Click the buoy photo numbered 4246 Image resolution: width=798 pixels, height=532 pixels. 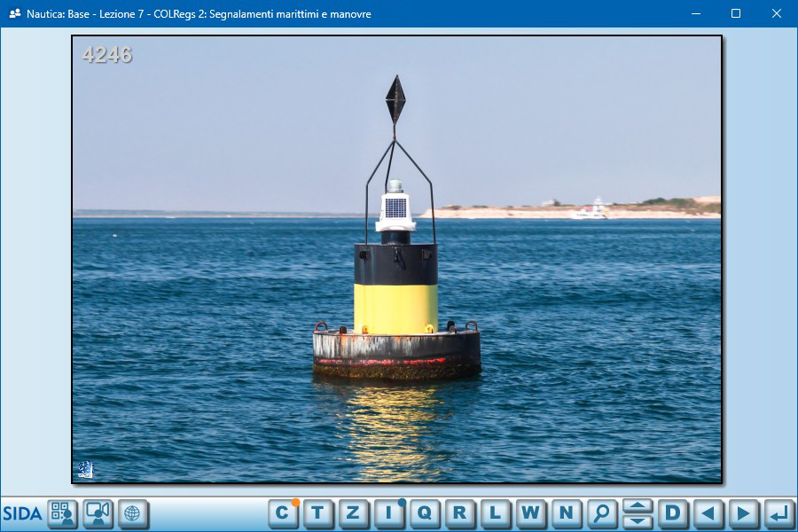[396, 259]
